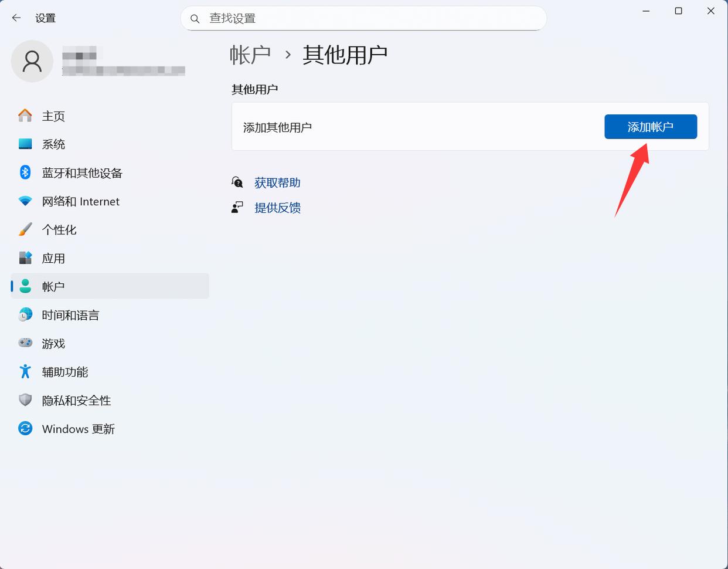The image size is (728, 569).
Task: Click the paintbrush icon for 个性化
Action: coord(25,229)
